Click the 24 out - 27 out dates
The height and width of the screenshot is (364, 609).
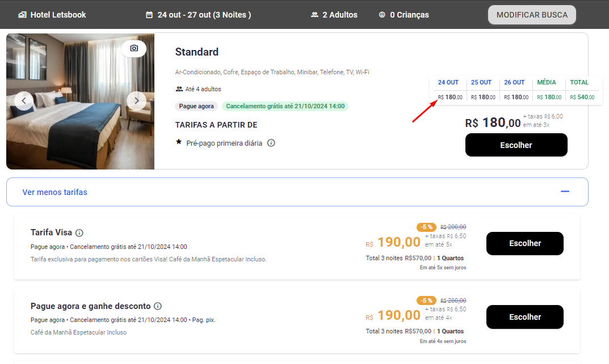pyautogui.click(x=204, y=15)
